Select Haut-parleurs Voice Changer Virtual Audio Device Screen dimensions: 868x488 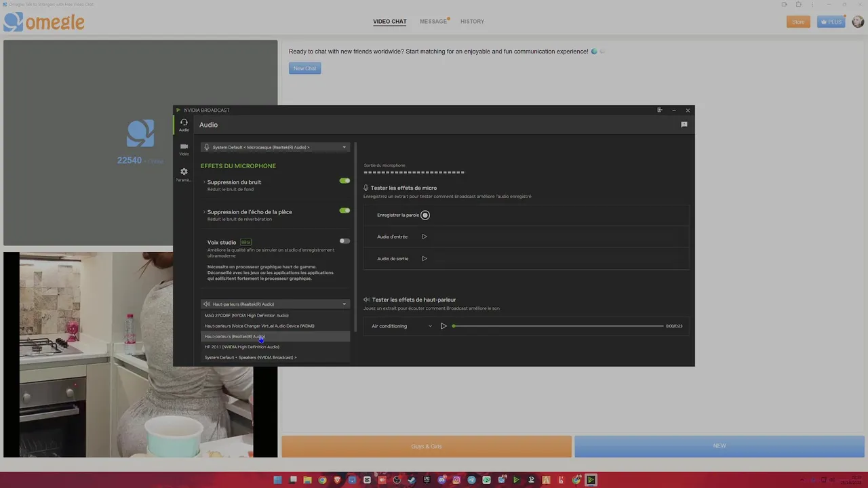tap(275, 326)
